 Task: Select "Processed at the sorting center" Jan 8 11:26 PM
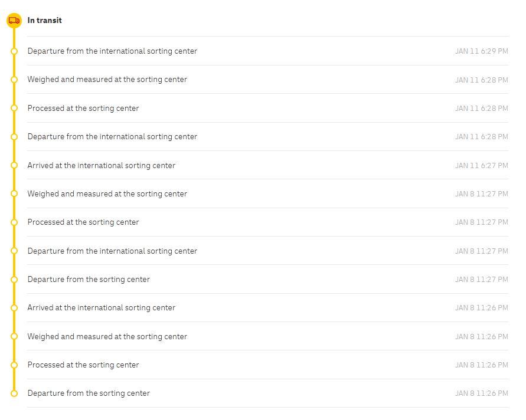pos(83,365)
